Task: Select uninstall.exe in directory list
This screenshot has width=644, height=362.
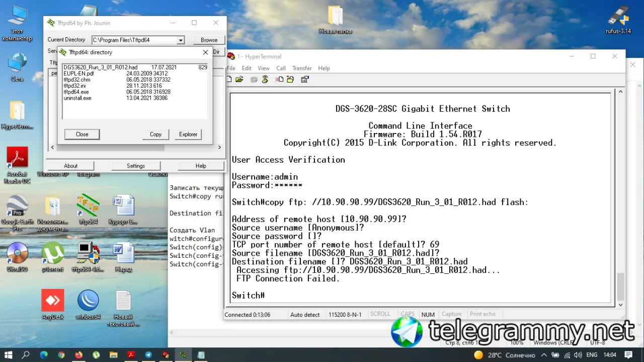Action: pos(135,98)
